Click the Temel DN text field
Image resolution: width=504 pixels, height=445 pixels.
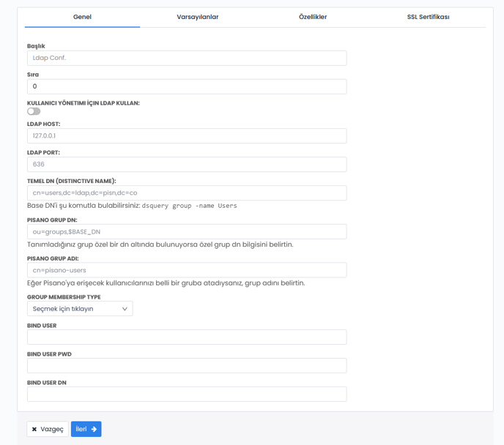[x=187, y=193]
